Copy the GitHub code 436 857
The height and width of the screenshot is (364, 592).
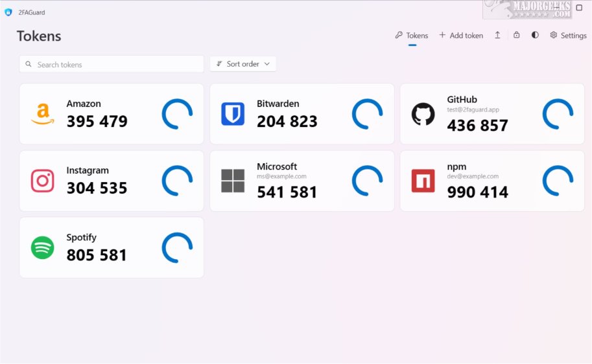point(478,126)
